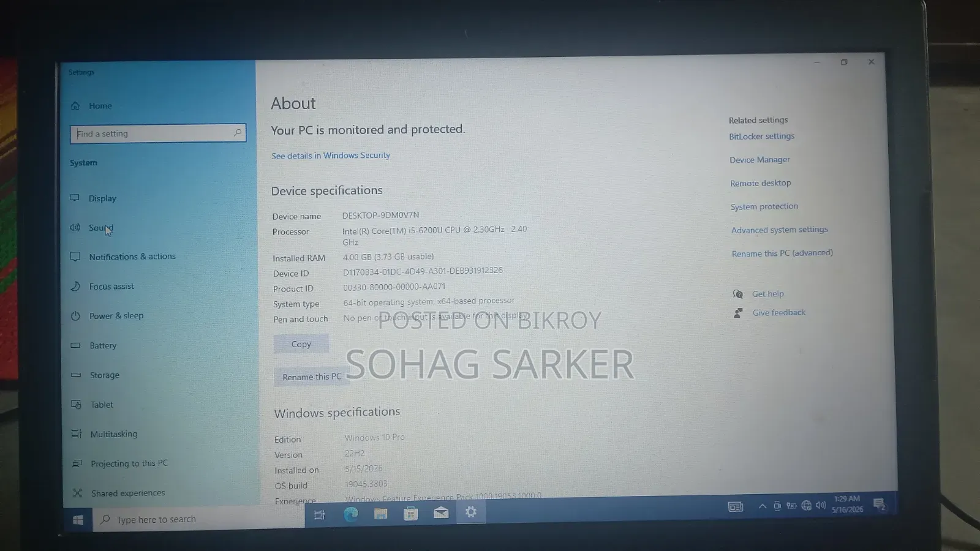Open See details in Windows Security

pyautogui.click(x=331, y=156)
